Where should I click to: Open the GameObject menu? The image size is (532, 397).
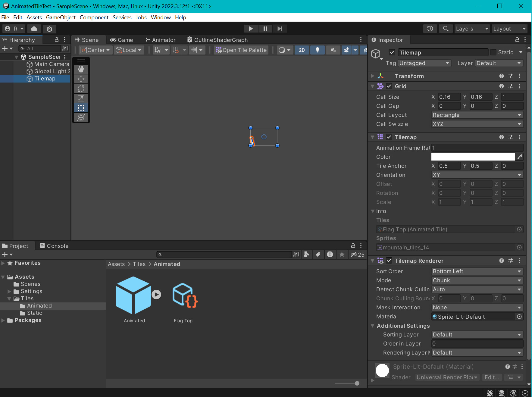61,17
